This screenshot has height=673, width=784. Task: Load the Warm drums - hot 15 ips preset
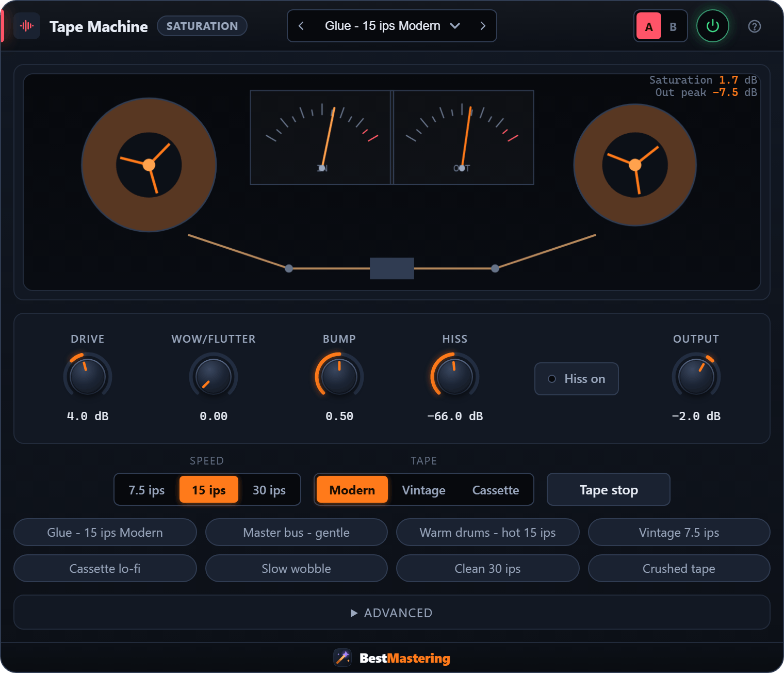(x=488, y=532)
